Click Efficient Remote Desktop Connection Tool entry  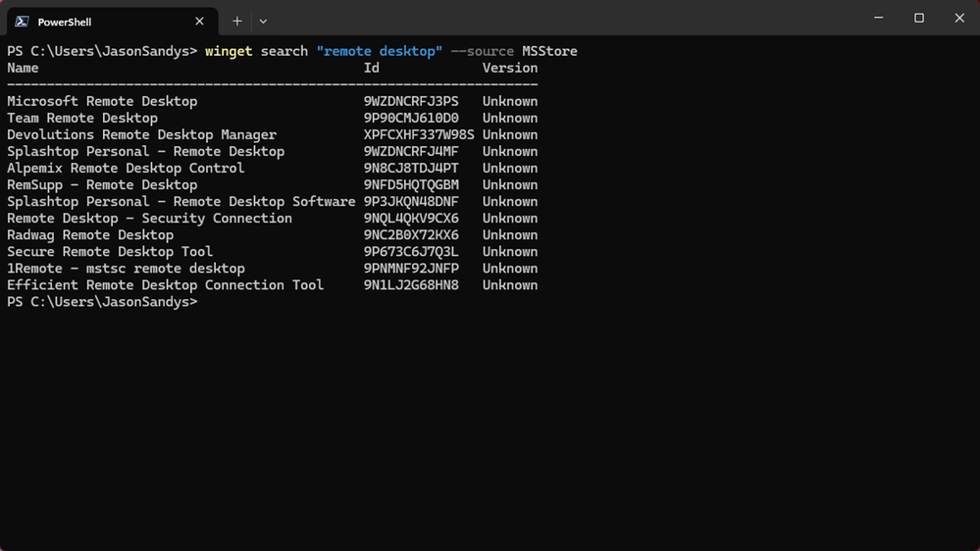tap(165, 285)
